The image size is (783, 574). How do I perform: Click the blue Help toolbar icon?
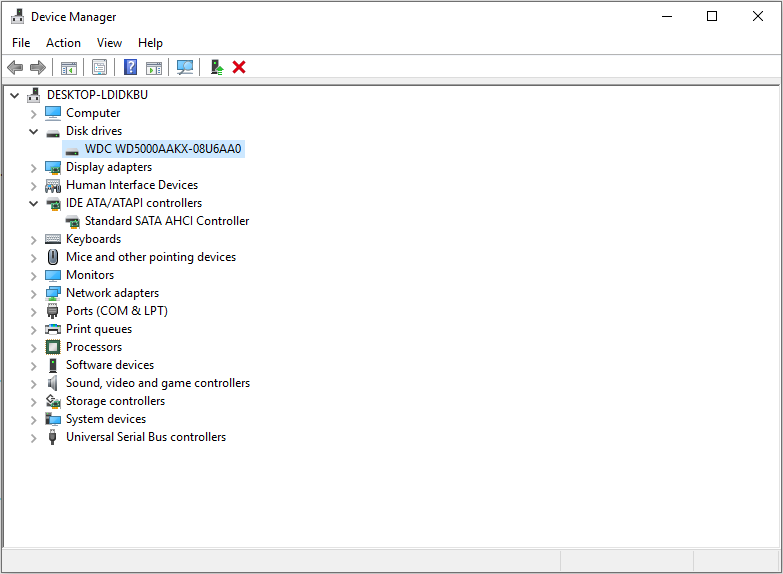[x=130, y=67]
